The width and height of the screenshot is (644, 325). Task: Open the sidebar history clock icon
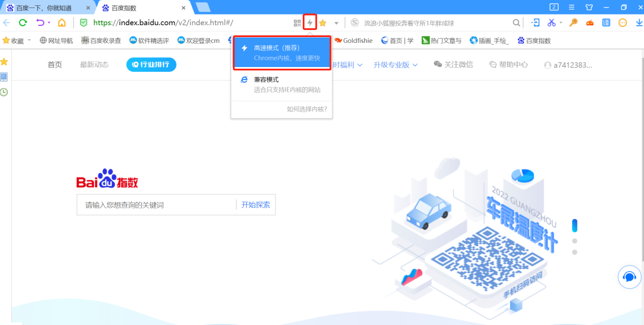point(4,92)
